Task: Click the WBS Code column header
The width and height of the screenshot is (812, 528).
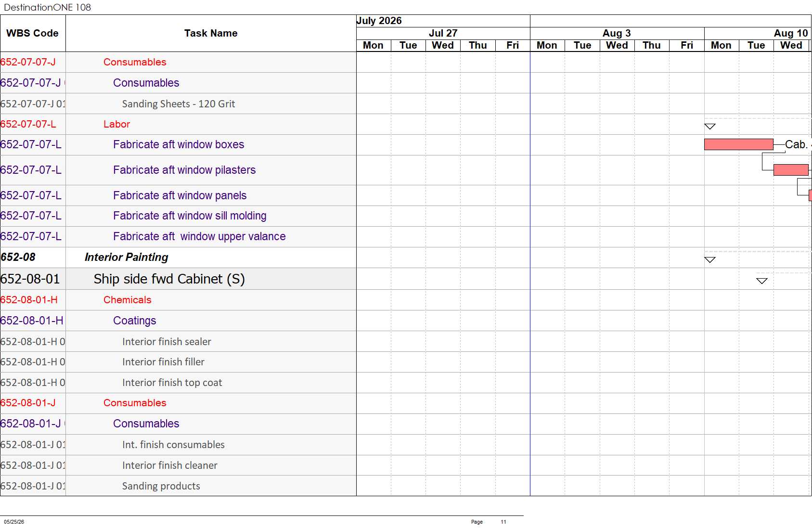Action: (x=33, y=33)
